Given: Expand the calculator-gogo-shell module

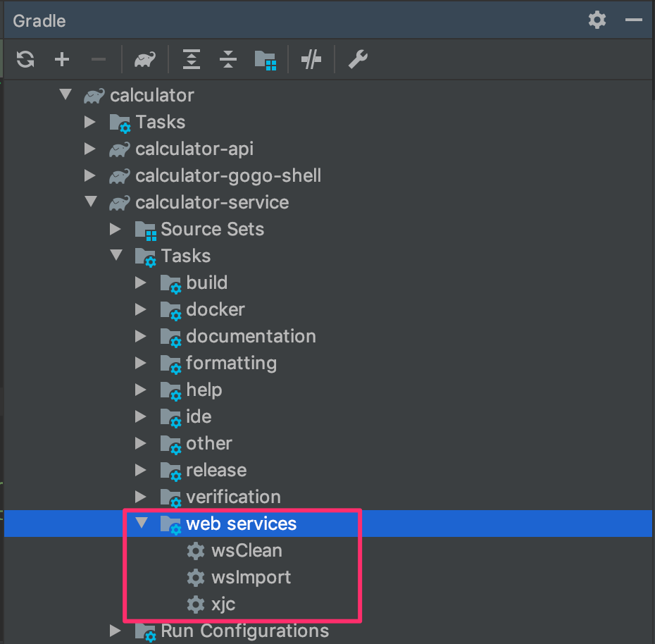Looking at the screenshot, I should [90, 175].
